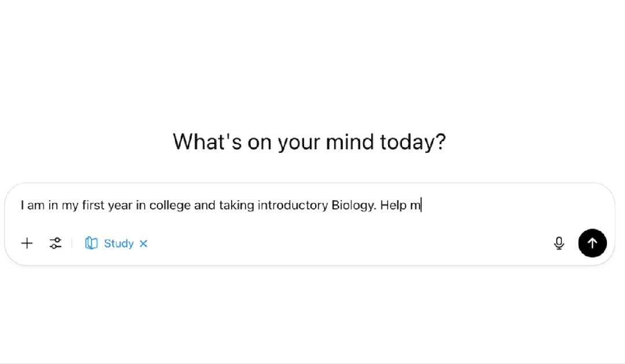Place the cursor after "Help m"

[421, 205]
